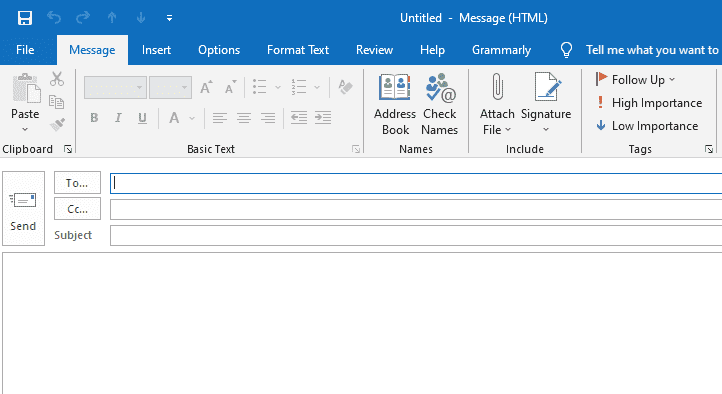Click the Grow Font icon

[206, 87]
